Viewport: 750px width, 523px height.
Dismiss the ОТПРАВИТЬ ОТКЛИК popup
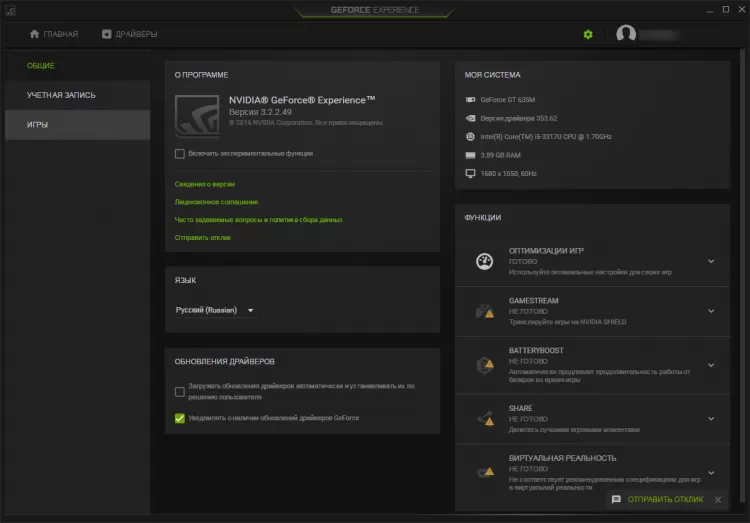718,500
